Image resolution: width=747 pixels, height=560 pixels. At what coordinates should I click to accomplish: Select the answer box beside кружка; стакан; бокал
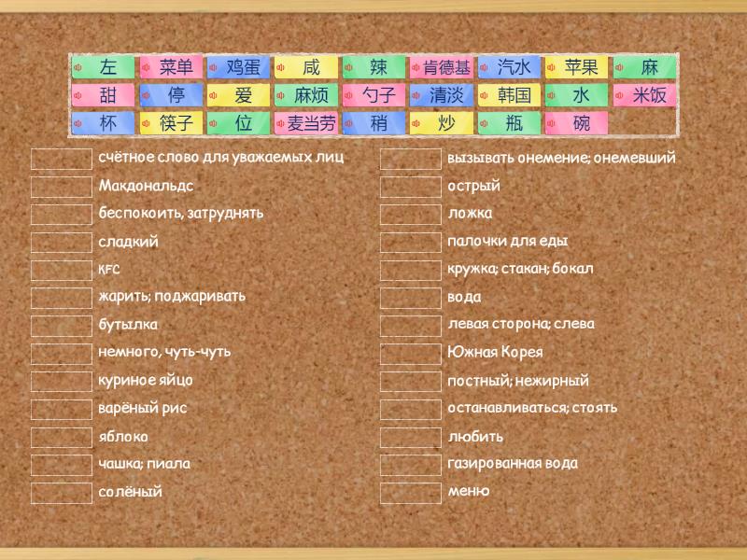pyautogui.click(x=411, y=271)
